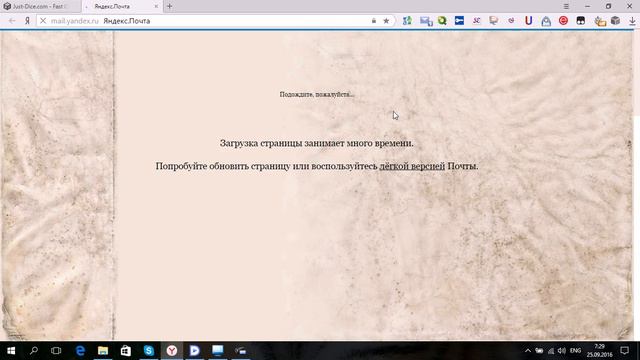
Task: Click the gray cube extension icon
Action: click(x=616, y=20)
